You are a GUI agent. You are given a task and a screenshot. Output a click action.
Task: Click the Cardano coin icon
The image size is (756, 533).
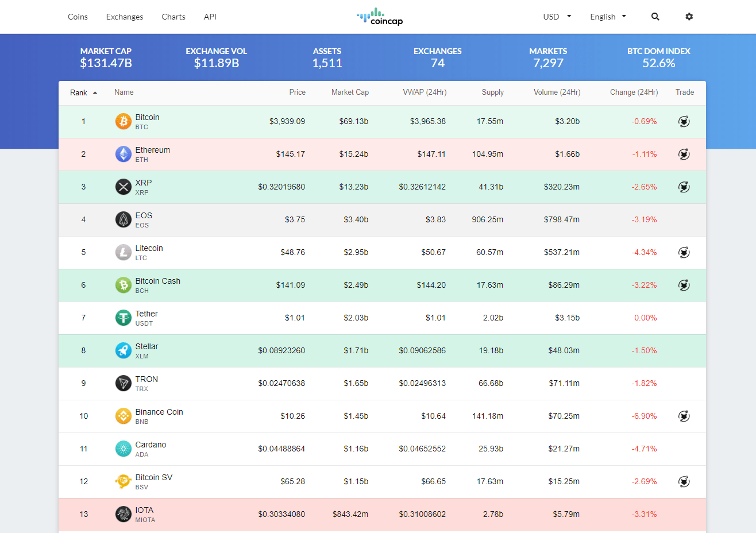[123, 449]
